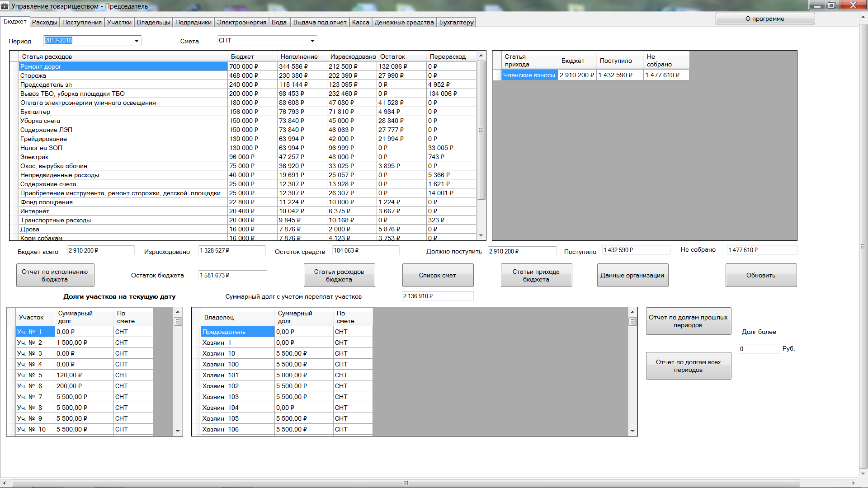
Task: Open Отчет по исполнению бюджета
Action: pos(55,275)
